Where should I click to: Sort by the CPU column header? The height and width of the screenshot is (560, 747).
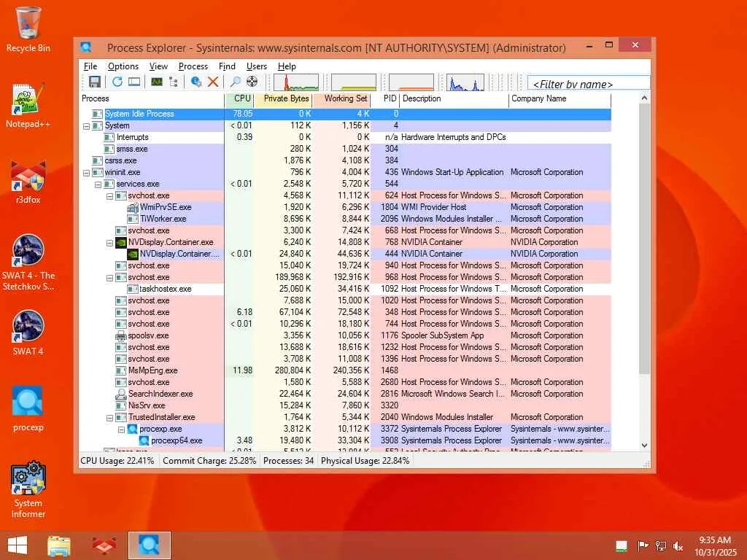(x=239, y=98)
